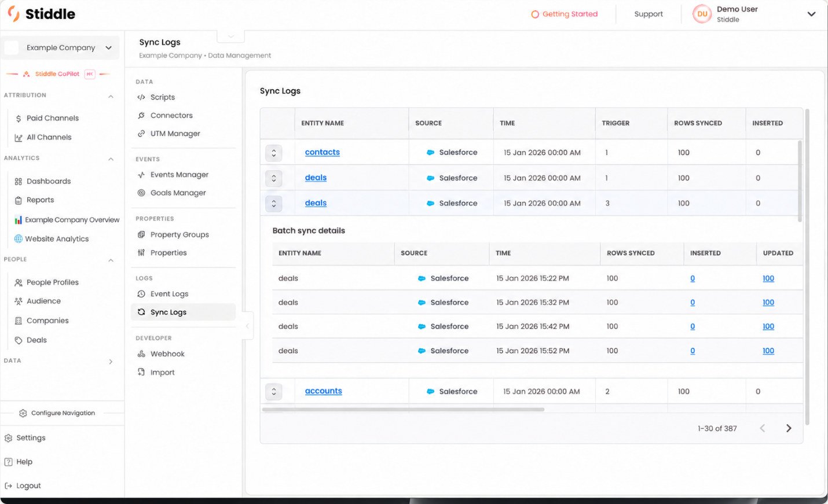
Task: Click the Connectors plug icon
Action: point(141,115)
